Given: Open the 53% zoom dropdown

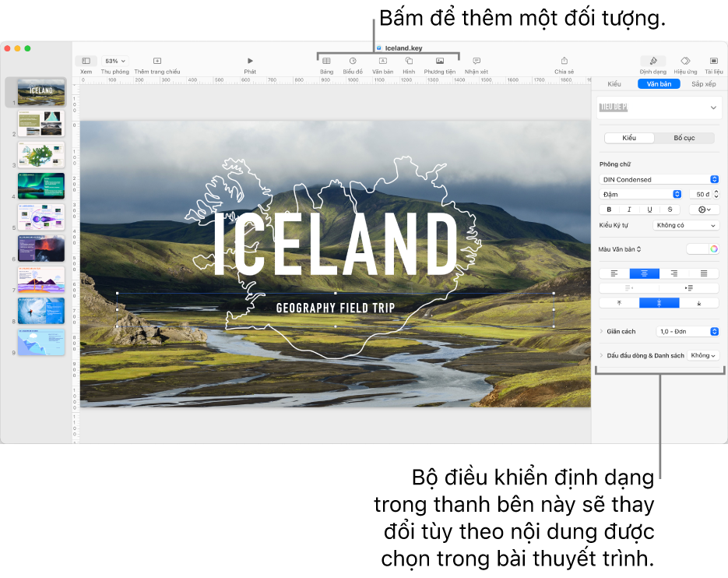Looking at the screenshot, I should click(x=114, y=61).
